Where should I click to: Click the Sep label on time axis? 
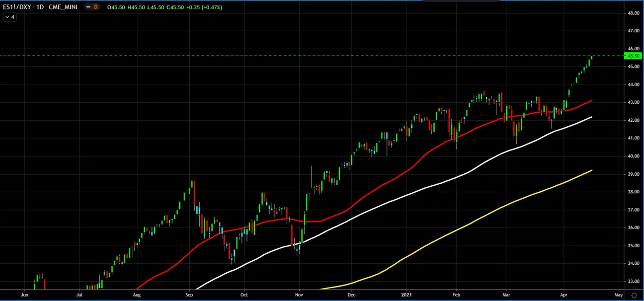pyautogui.click(x=189, y=295)
